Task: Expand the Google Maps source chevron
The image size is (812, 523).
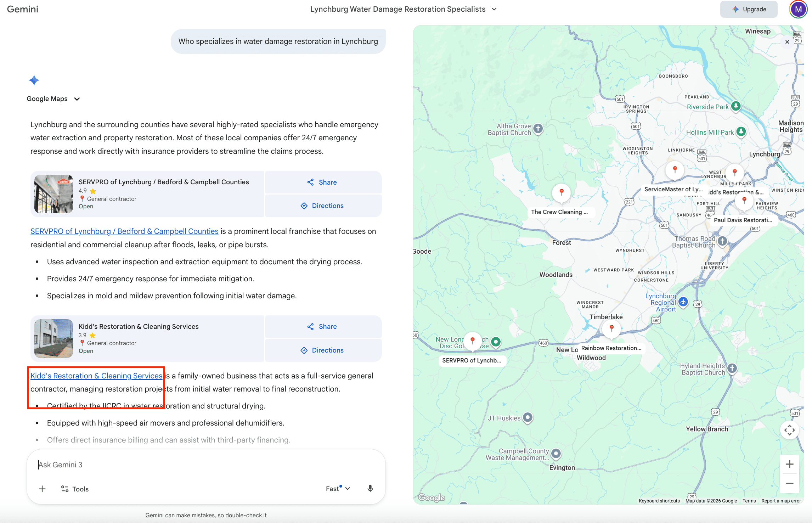Action: pos(77,99)
